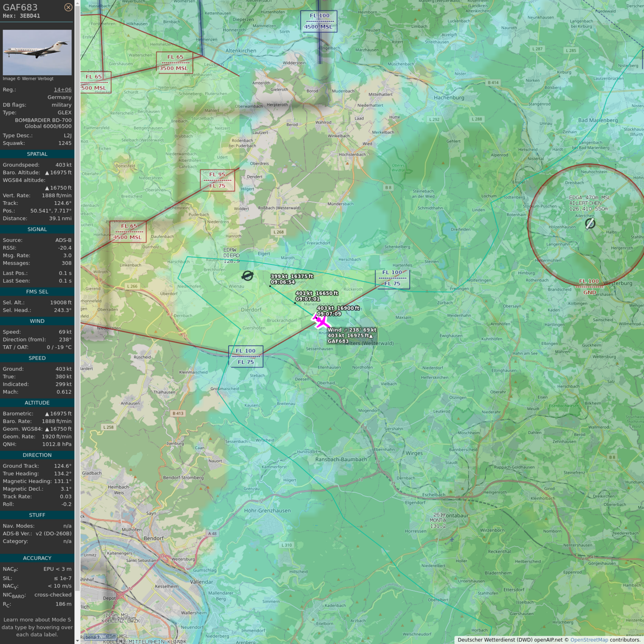The height and width of the screenshot is (644, 644).
Task: Click the magenta GAF683 aircraft icon
Action: click(x=321, y=321)
